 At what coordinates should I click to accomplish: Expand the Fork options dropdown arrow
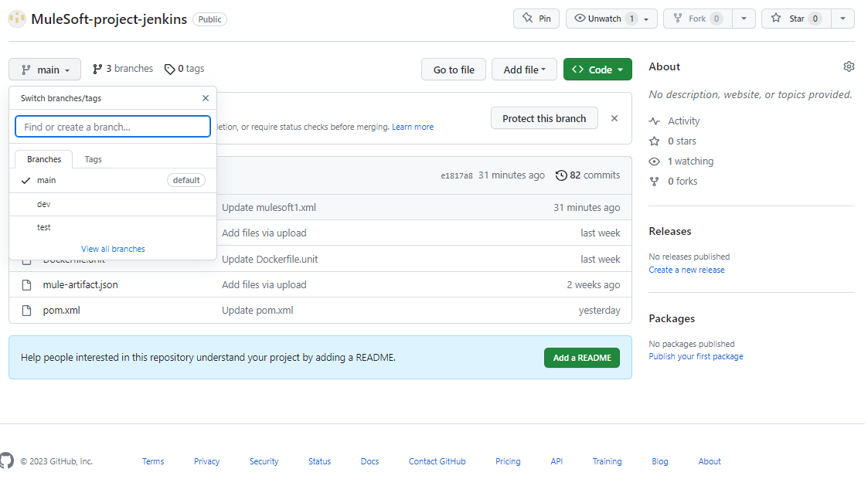click(x=744, y=19)
